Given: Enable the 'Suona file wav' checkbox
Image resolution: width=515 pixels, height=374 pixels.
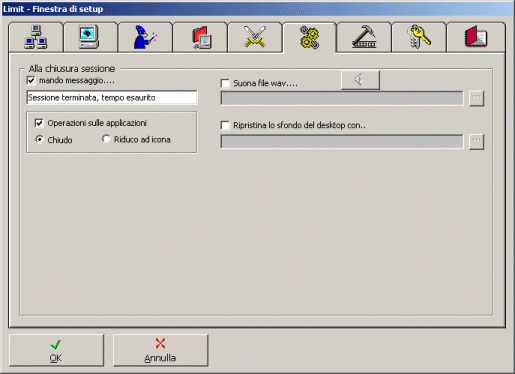Looking at the screenshot, I should point(225,83).
